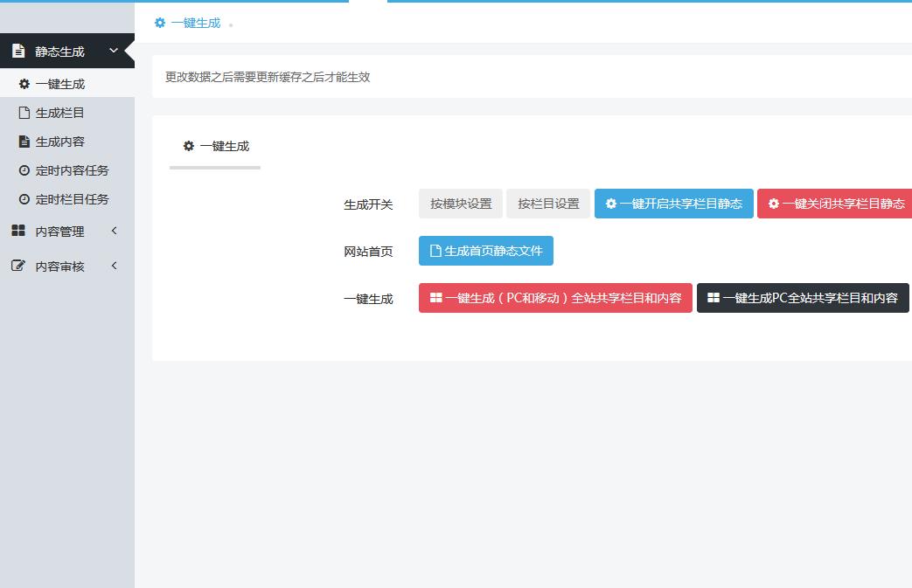
Task: Click the 静态生成 document icon in sidebar
Action: (x=18, y=52)
